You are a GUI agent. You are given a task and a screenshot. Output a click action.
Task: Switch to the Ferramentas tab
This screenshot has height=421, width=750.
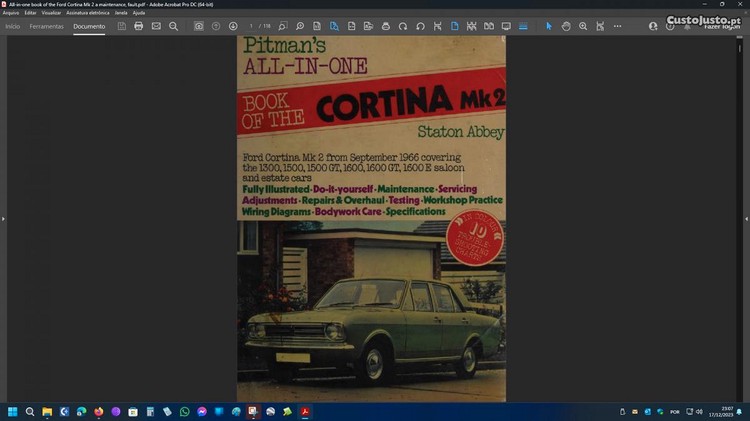46,26
